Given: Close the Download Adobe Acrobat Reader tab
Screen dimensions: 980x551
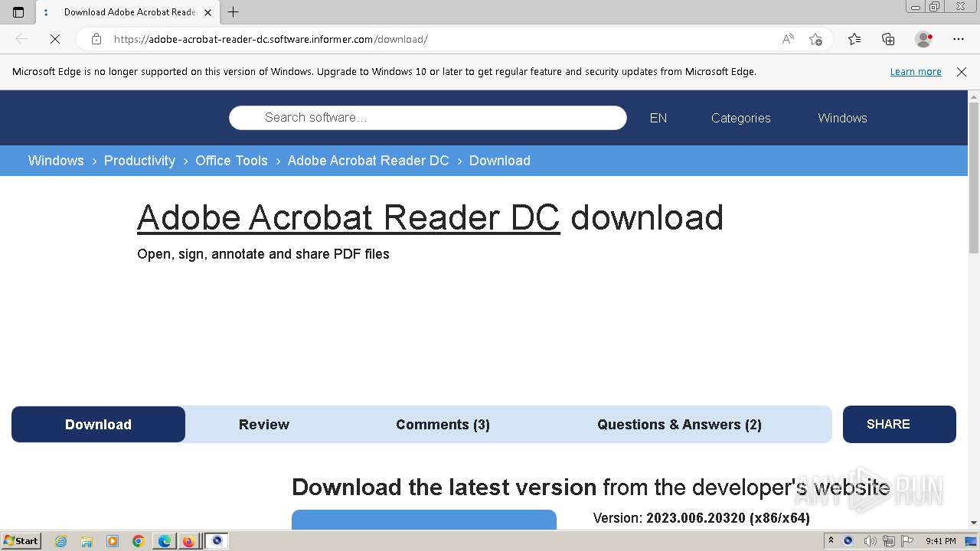Looking at the screenshot, I should 207,12.
